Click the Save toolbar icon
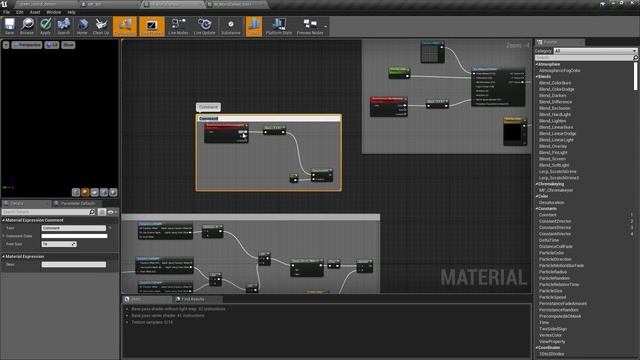 [x=9, y=27]
